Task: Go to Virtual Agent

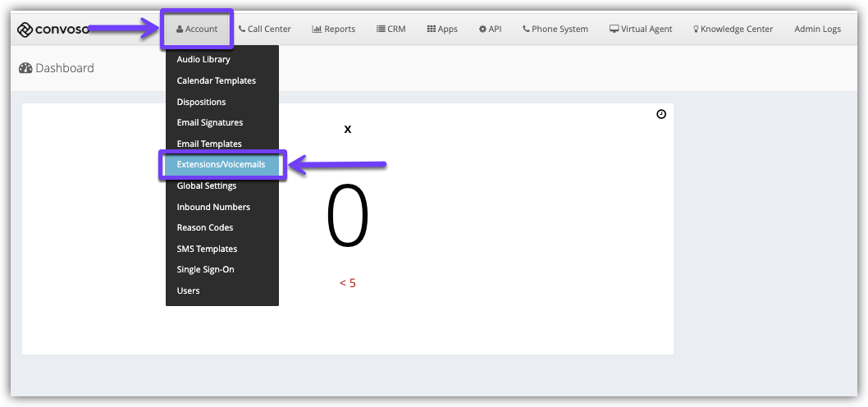Action: point(640,30)
